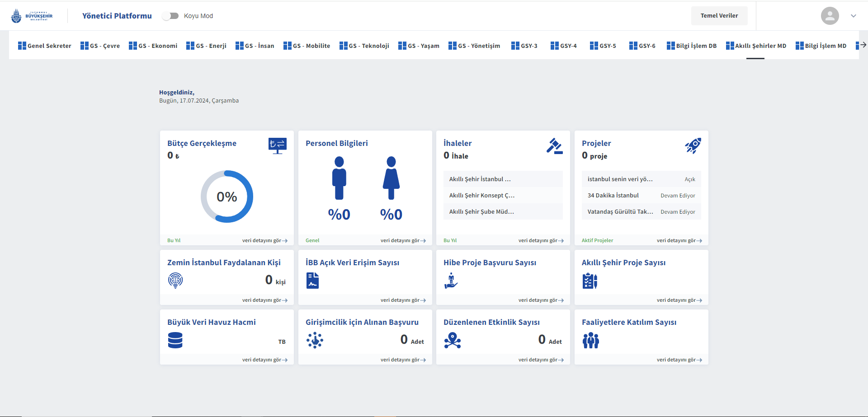Screen dimensions: 868x417
Task: Click the Temel Veriler button
Action: coord(719,16)
